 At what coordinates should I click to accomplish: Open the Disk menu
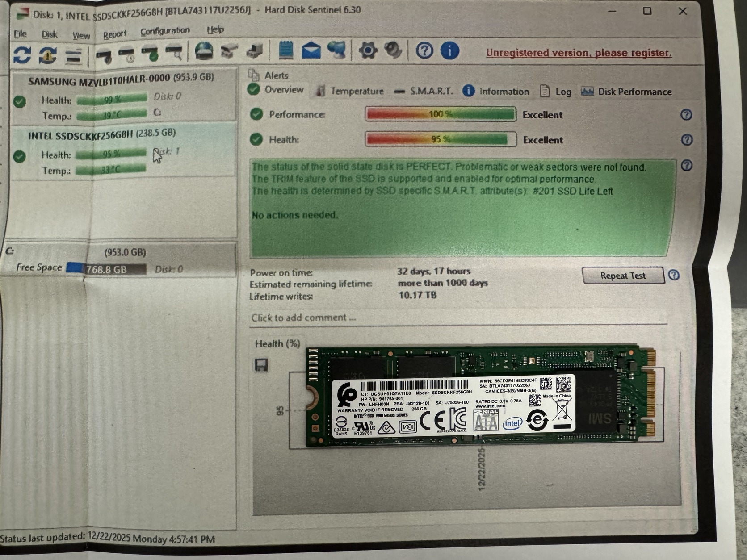(x=49, y=34)
